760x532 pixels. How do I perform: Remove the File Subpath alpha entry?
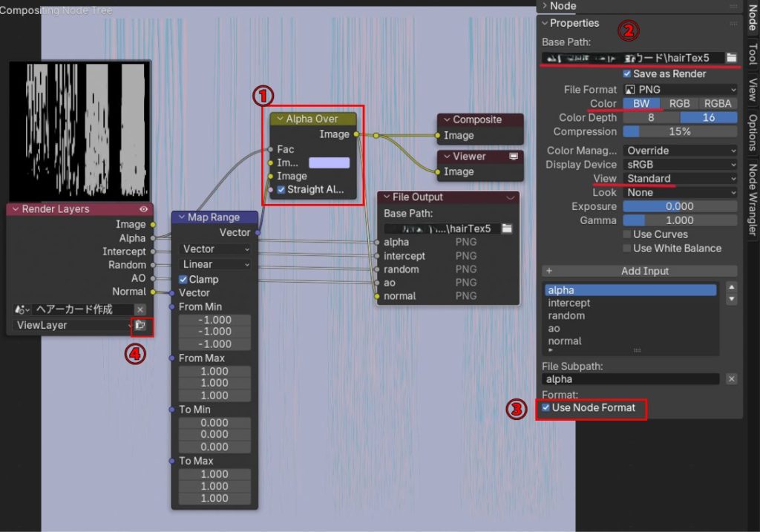tap(731, 379)
